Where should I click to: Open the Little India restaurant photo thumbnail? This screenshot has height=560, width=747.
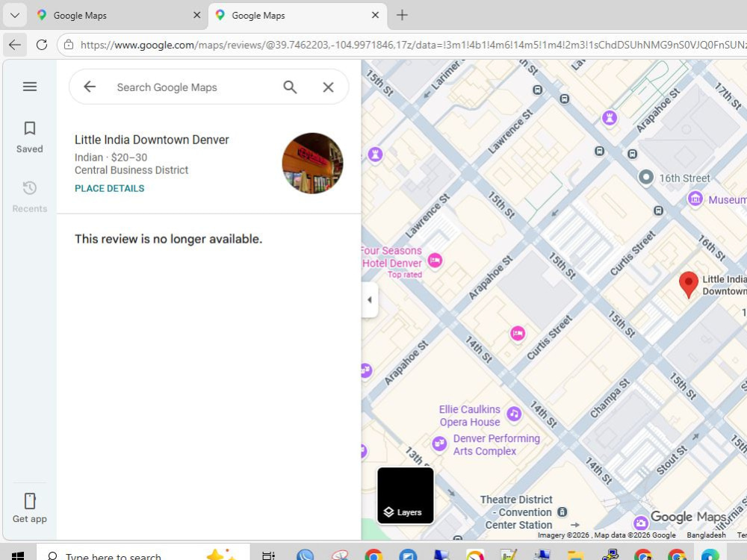312,164
